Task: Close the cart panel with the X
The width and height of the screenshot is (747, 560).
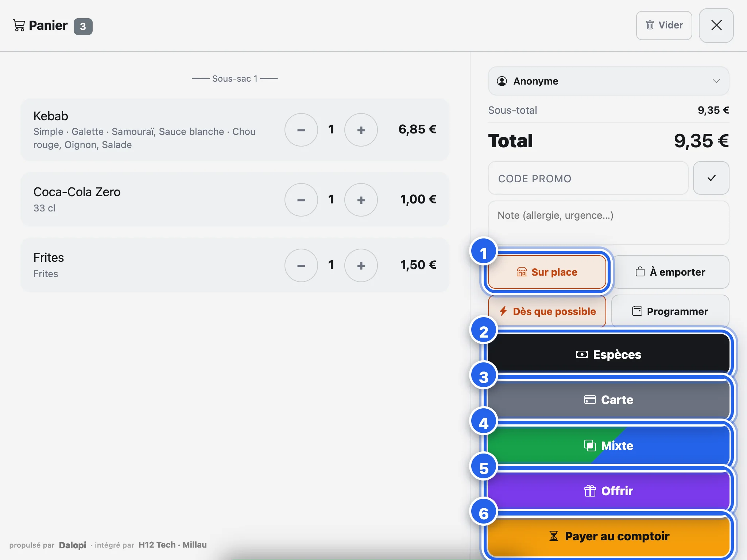Action: pos(716,26)
